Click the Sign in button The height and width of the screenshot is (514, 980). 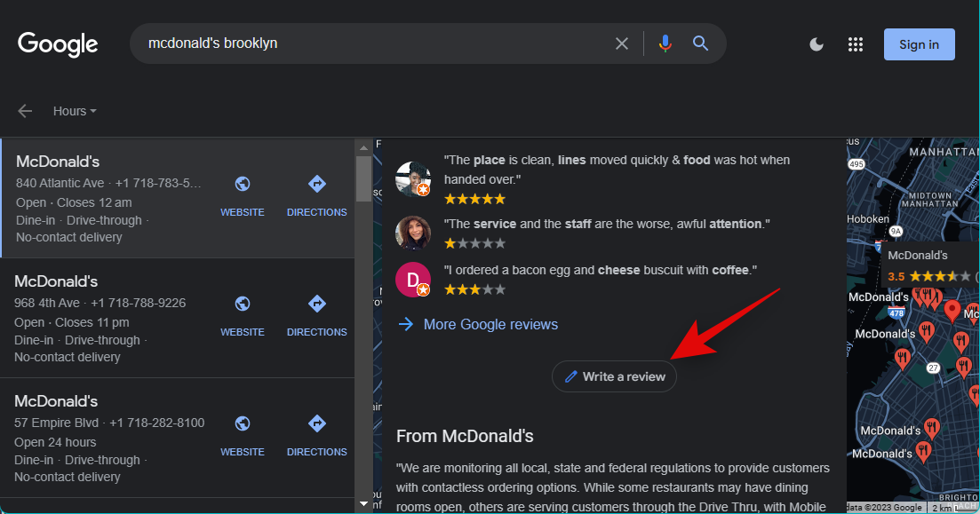click(919, 44)
